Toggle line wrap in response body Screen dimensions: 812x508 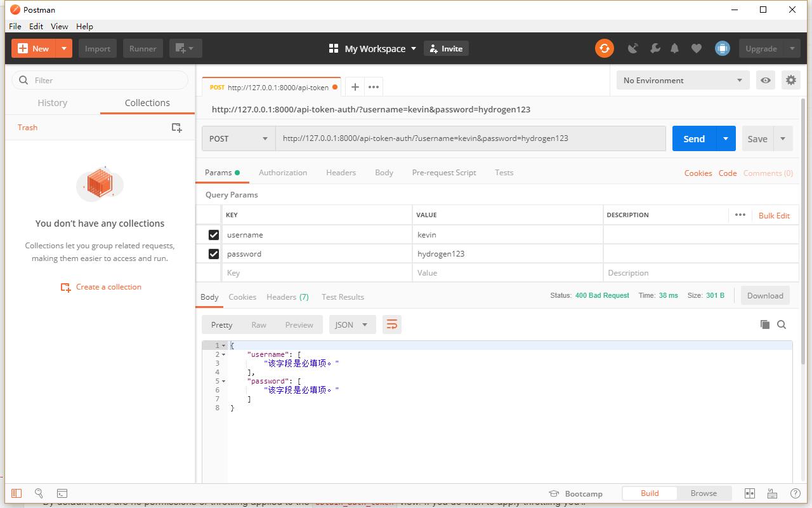(x=392, y=324)
